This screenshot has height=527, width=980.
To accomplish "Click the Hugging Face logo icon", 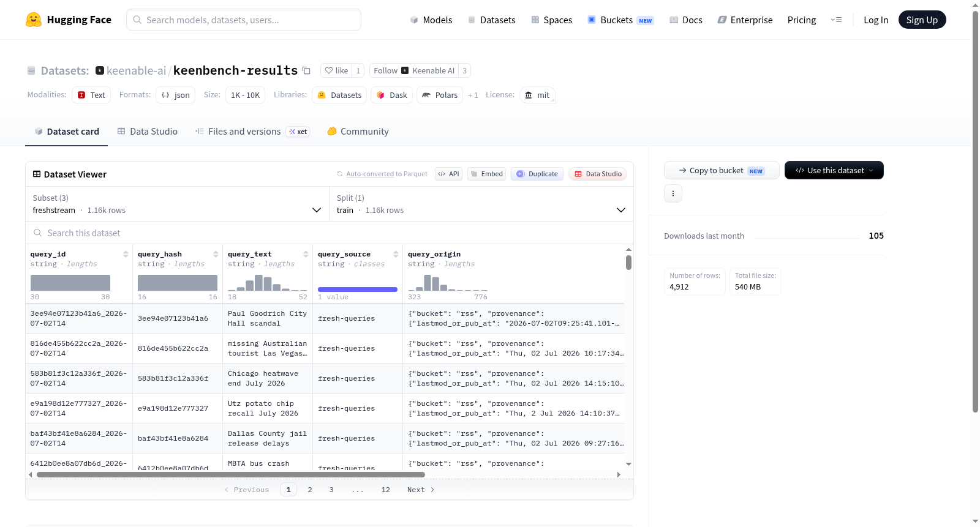I will click(34, 20).
